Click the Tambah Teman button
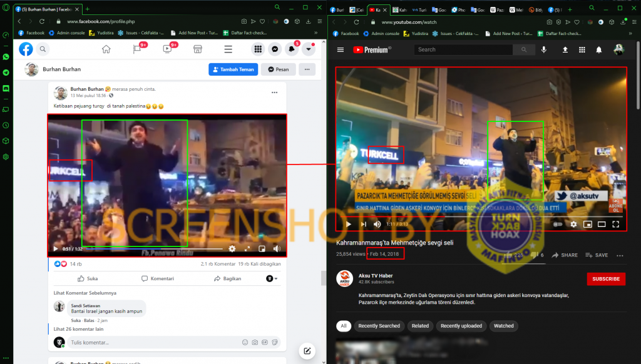641x364 pixels. (233, 69)
